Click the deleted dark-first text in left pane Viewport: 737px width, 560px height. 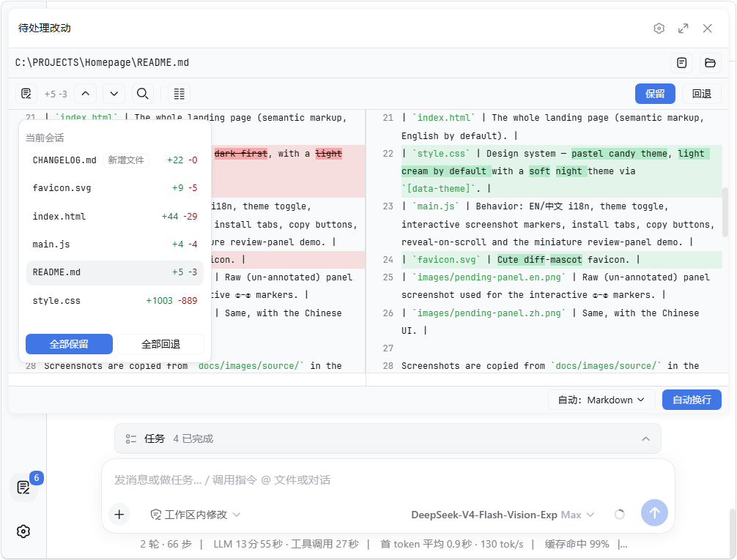coord(240,154)
